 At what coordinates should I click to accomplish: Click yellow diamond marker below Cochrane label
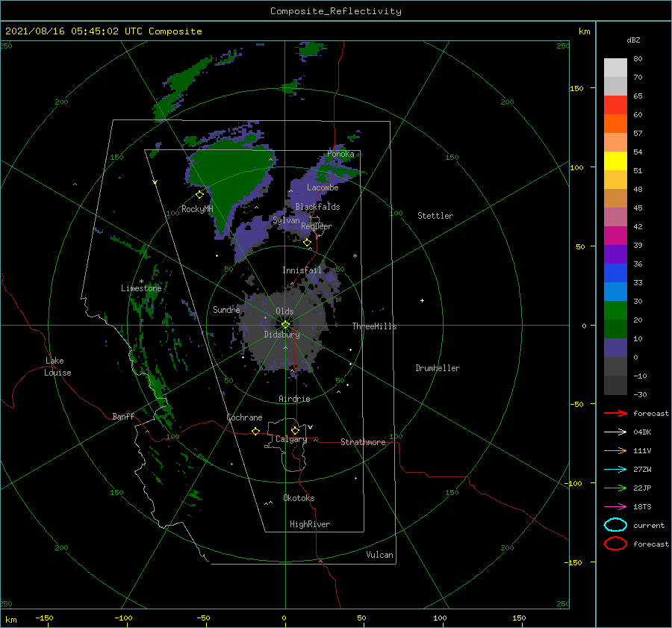click(x=255, y=431)
